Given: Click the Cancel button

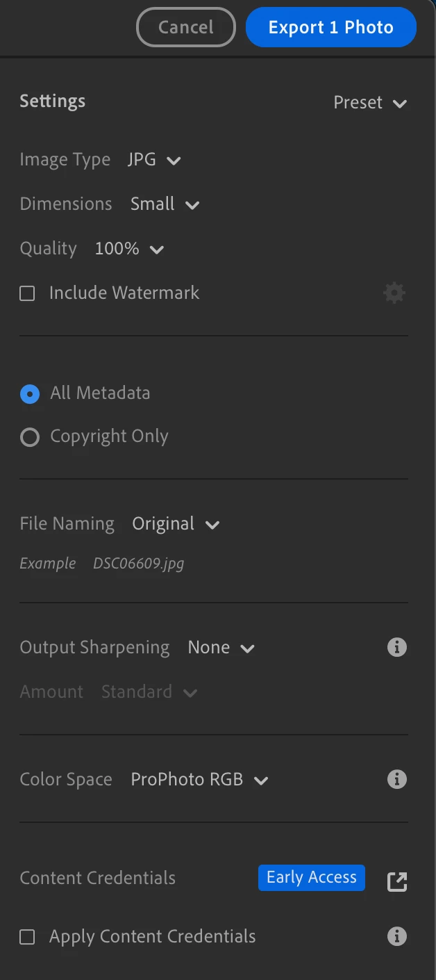Looking at the screenshot, I should (186, 27).
